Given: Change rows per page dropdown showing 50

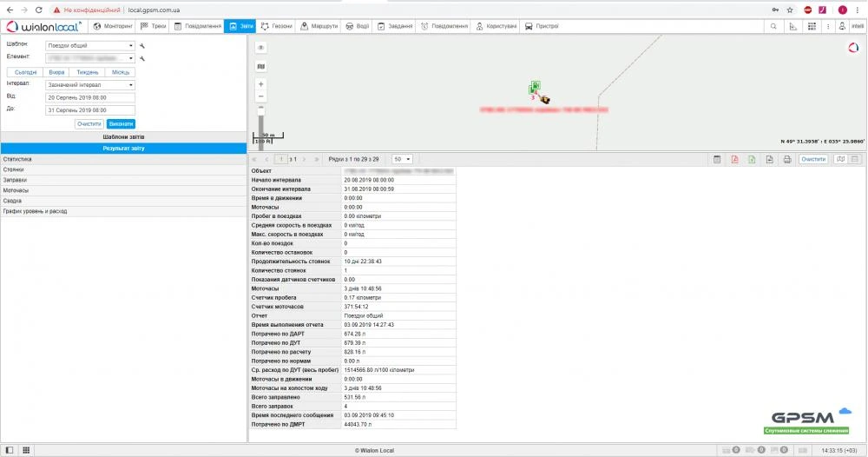Looking at the screenshot, I should 402,160.
